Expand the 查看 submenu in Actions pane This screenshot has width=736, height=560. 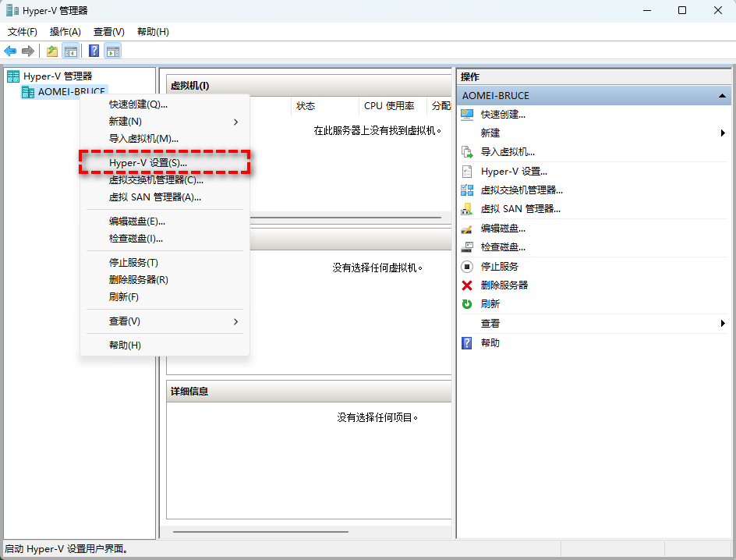click(722, 323)
